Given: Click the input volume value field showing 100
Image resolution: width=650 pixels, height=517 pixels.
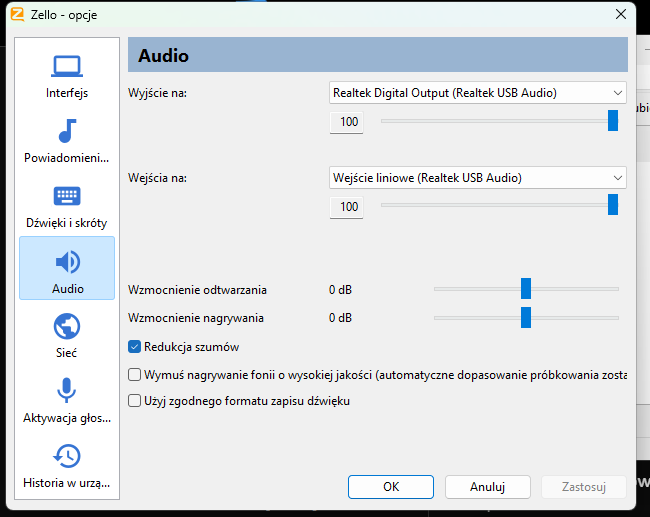Looking at the screenshot, I should (x=348, y=207).
